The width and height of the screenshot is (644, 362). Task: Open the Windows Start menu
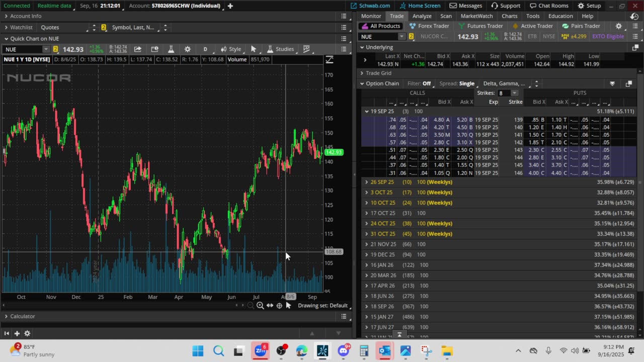tap(198, 350)
